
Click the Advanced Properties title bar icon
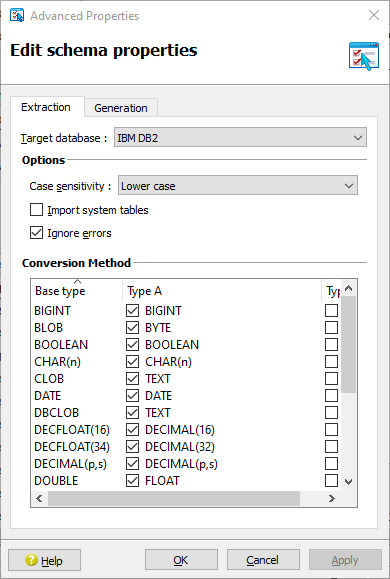[x=17, y=16]
